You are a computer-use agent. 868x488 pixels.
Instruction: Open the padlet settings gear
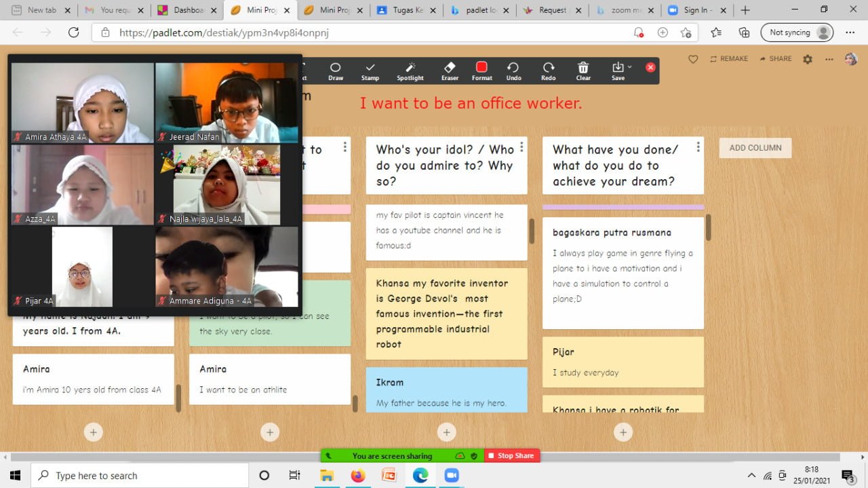coord(806,59)
